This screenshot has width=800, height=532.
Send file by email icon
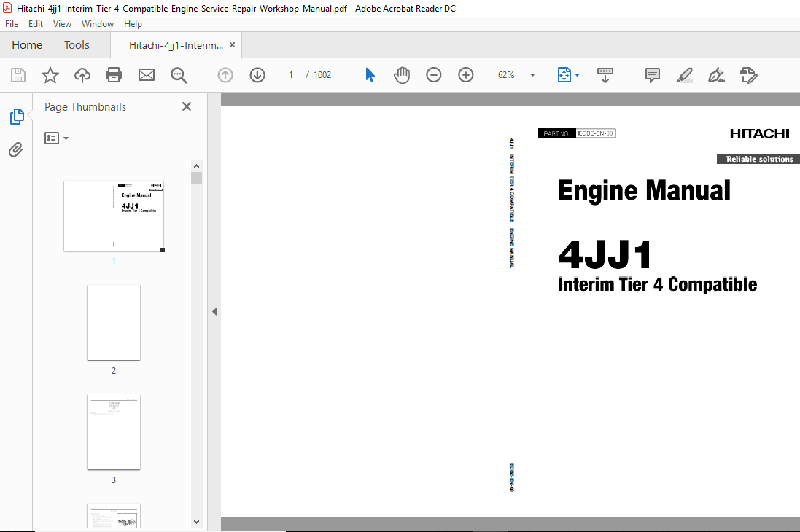pos(147,75)
